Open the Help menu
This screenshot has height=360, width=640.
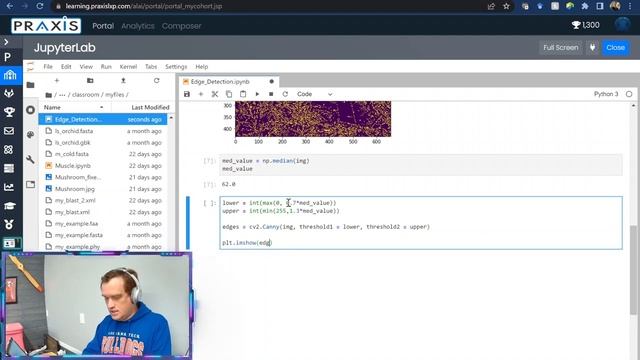click(202, 67)
